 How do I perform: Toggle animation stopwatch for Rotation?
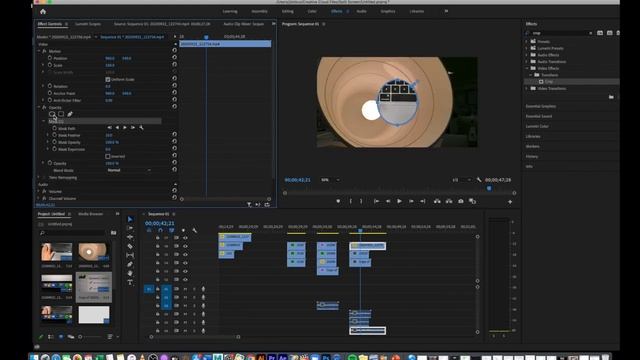point(50,86)
